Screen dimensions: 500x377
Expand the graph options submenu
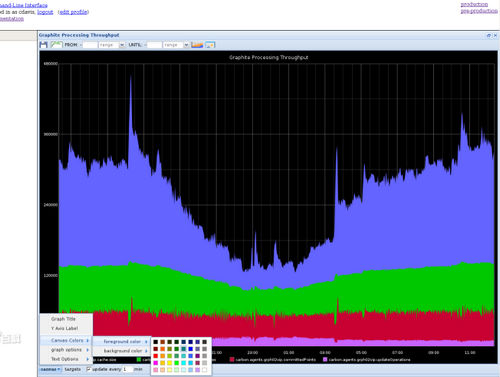coord(67,350)
